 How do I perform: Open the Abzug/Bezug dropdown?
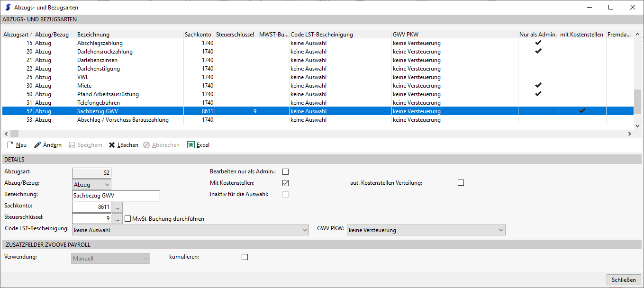[x=91, y=185]
